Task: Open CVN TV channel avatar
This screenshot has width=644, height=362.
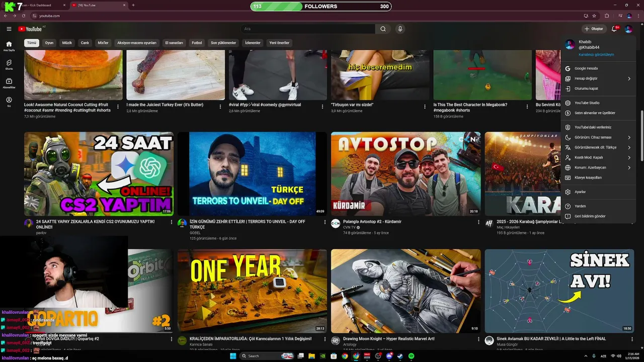Action: 336,223
